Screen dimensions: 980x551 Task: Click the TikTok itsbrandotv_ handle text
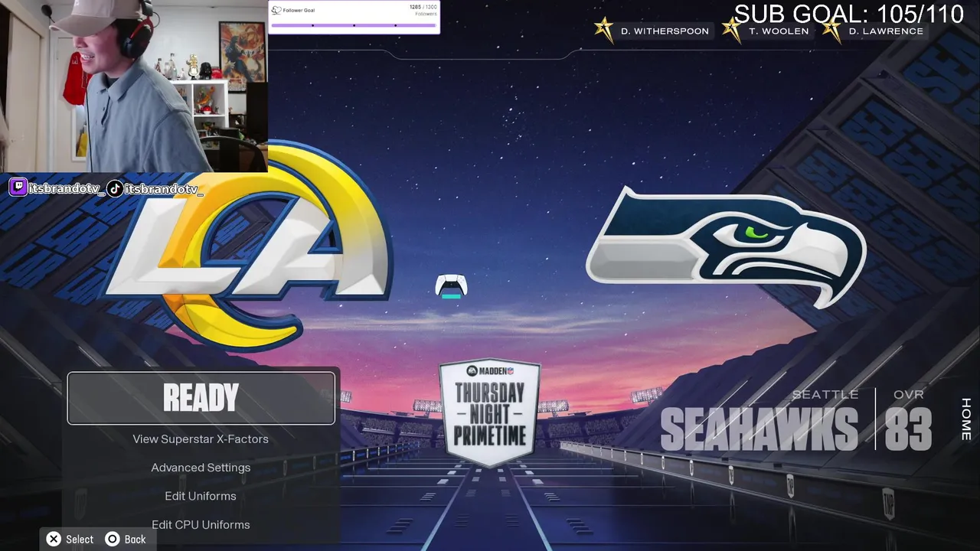click(x=164, y=189)
